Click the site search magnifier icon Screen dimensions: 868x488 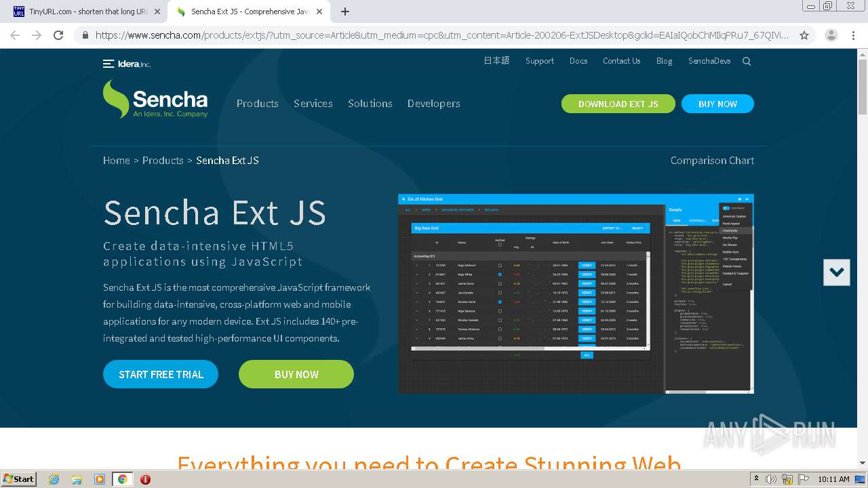747,61
